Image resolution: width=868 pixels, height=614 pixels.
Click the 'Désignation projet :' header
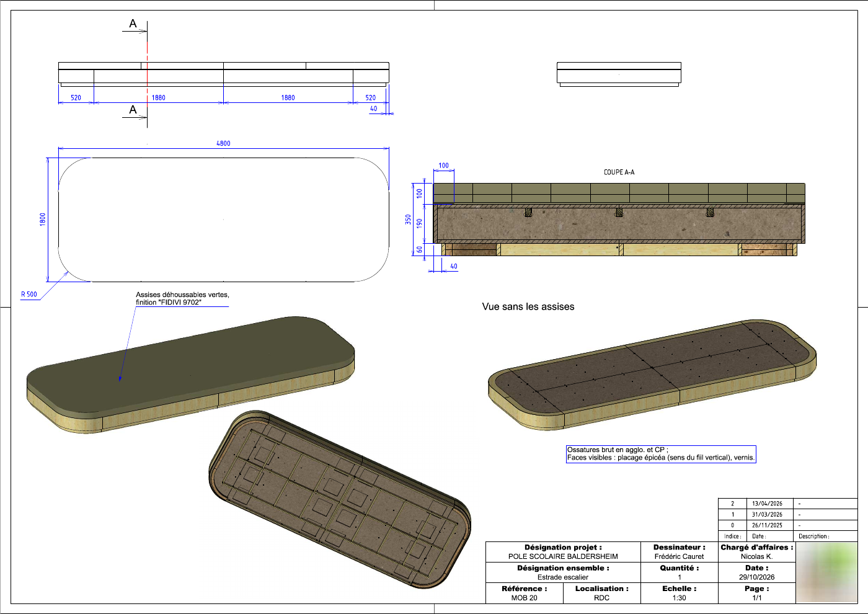563,547
